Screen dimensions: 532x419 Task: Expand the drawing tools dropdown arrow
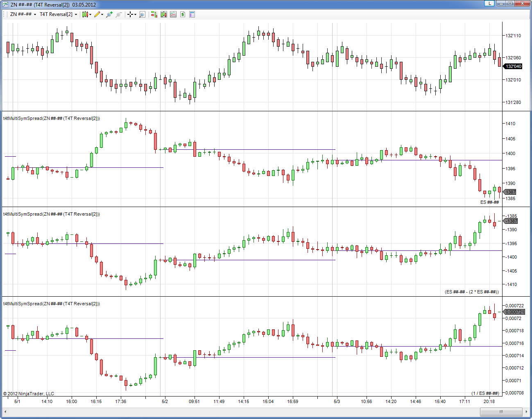102,14
